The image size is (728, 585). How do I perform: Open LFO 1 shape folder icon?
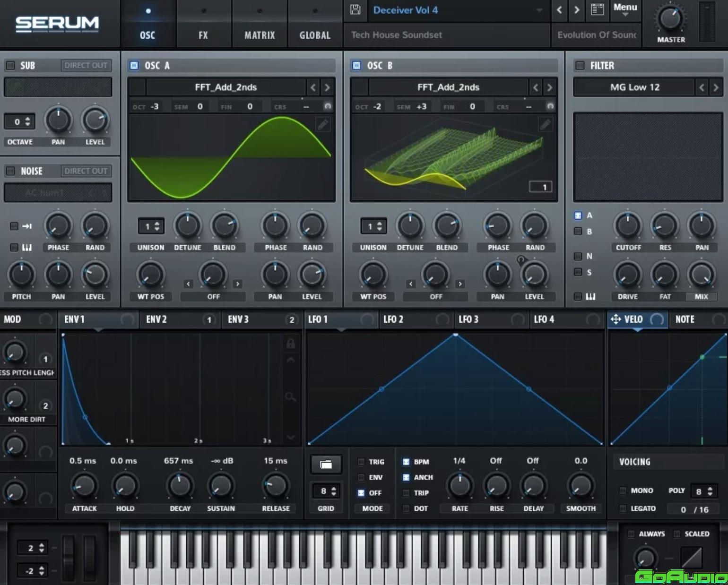pos(326,465)
